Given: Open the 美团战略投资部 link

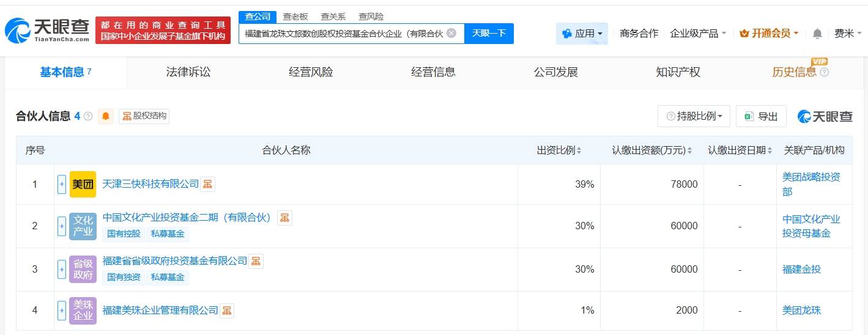Looking at the screenshot, I should (811, 184).
